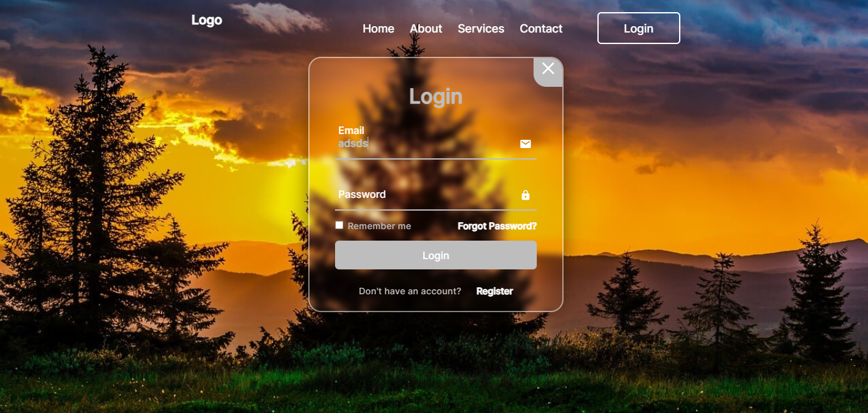Click the padlock icon in Password field
The width and height of the screenshot is (868, 413).
pyautogui.click(x=525, y=195)
